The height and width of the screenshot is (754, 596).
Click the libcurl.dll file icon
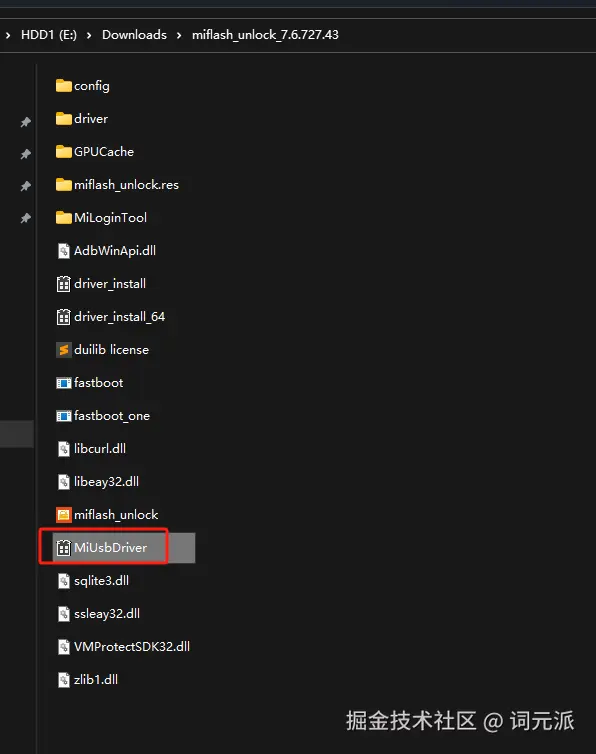63,449
